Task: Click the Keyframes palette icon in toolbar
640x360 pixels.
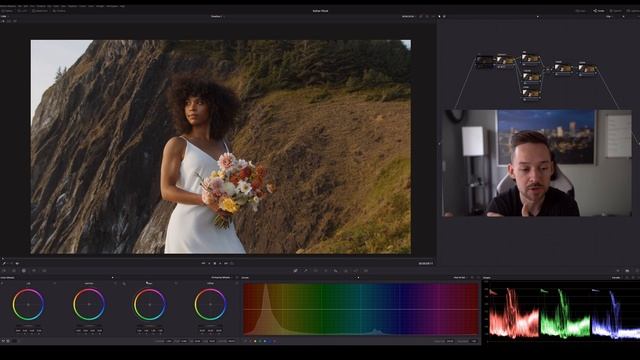Action: [x=618, y=271]
